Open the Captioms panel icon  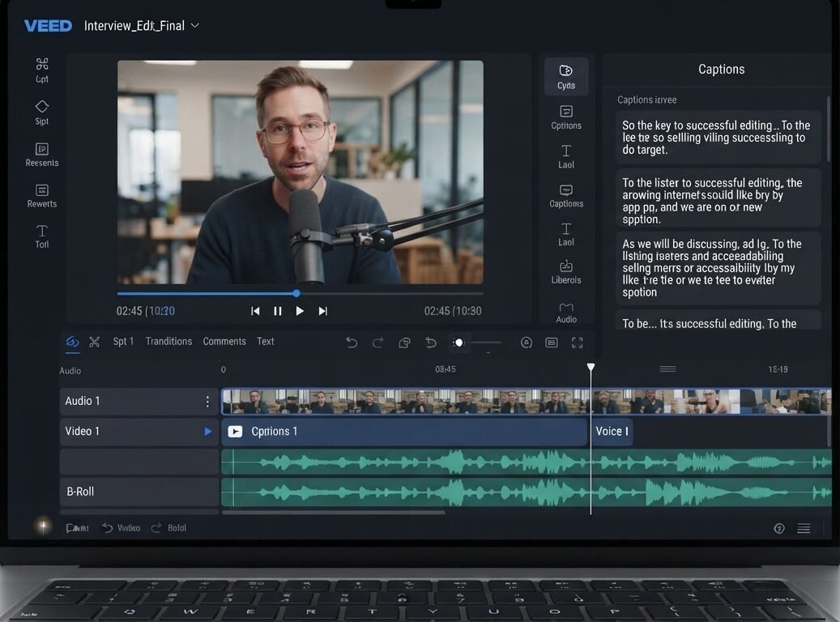(565, 196)
